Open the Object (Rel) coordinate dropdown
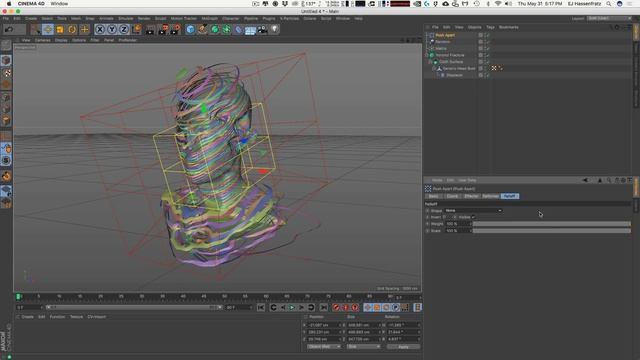 (x=324, y=347)
